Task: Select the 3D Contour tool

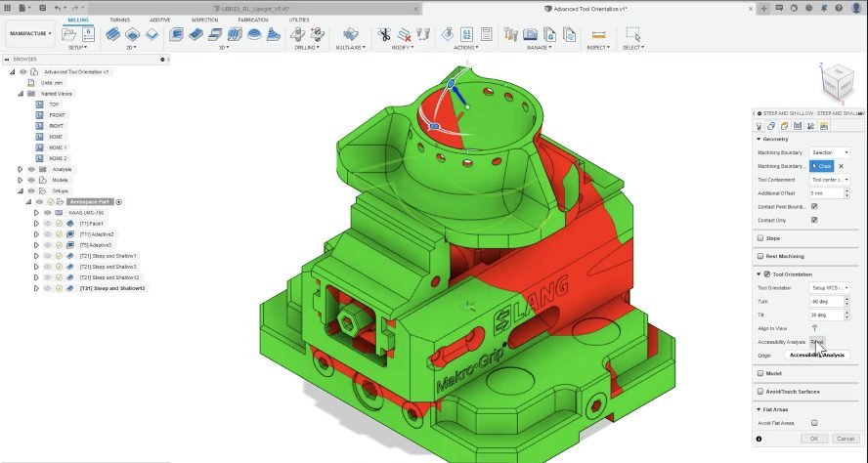Action: point(274,34)
